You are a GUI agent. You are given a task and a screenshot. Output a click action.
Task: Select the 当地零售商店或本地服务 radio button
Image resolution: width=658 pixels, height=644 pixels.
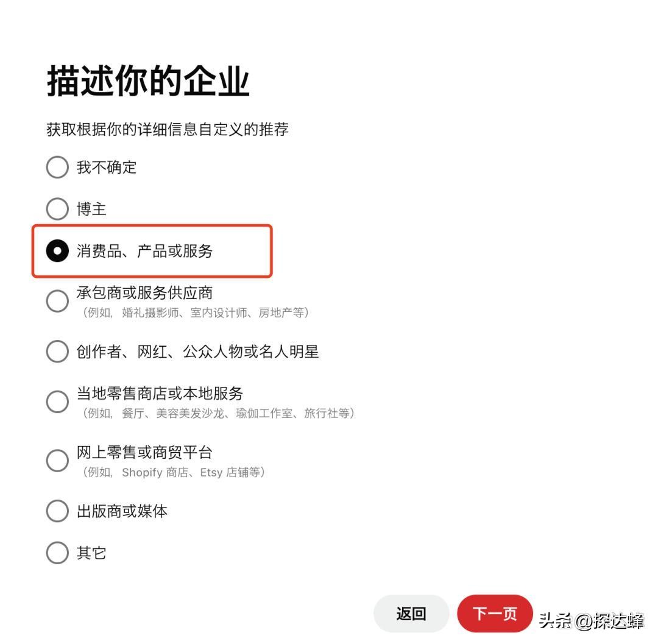pyautogui.click(x=57, y=402)
